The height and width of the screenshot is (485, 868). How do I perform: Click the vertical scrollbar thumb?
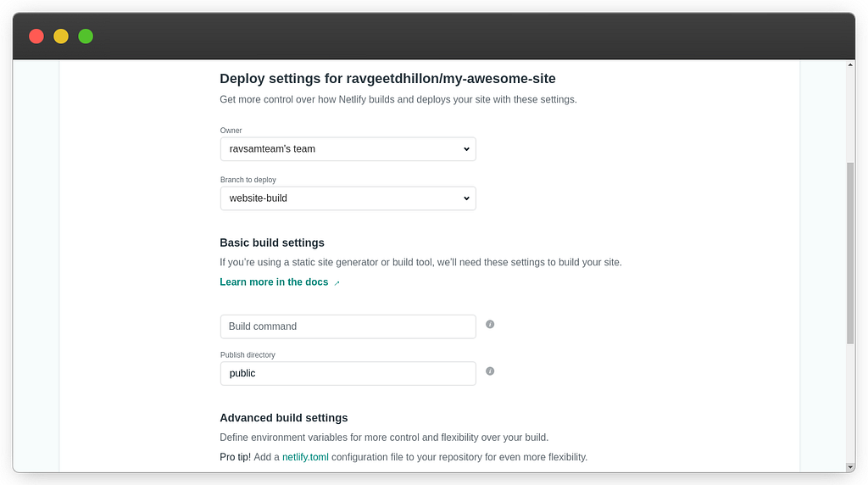point(850,253)
